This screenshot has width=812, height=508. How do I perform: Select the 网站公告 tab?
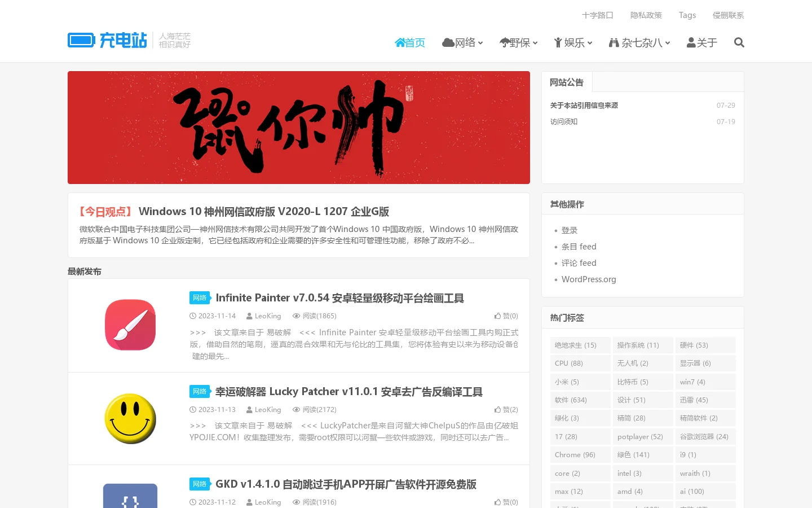(567, 82)
